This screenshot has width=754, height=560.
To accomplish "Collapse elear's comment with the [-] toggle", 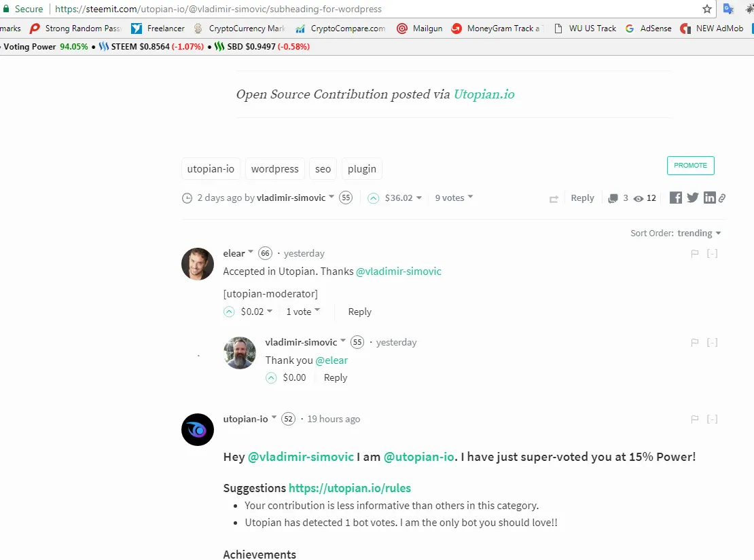I will [712, 253].
